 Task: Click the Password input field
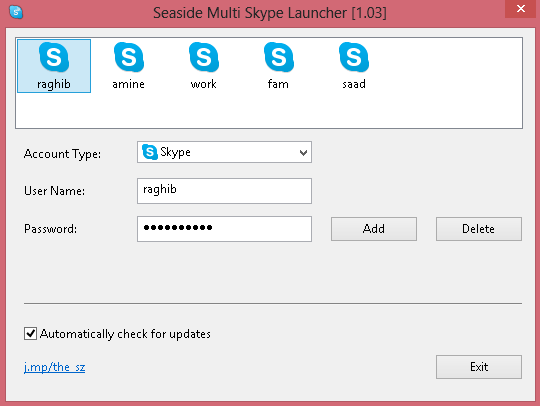(x=224, y=229)
